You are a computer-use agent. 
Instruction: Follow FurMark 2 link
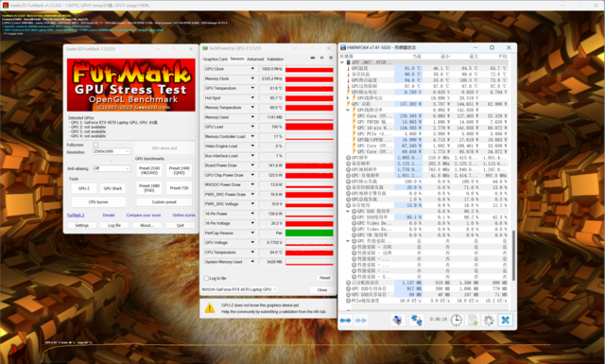(x=76, y=215)
